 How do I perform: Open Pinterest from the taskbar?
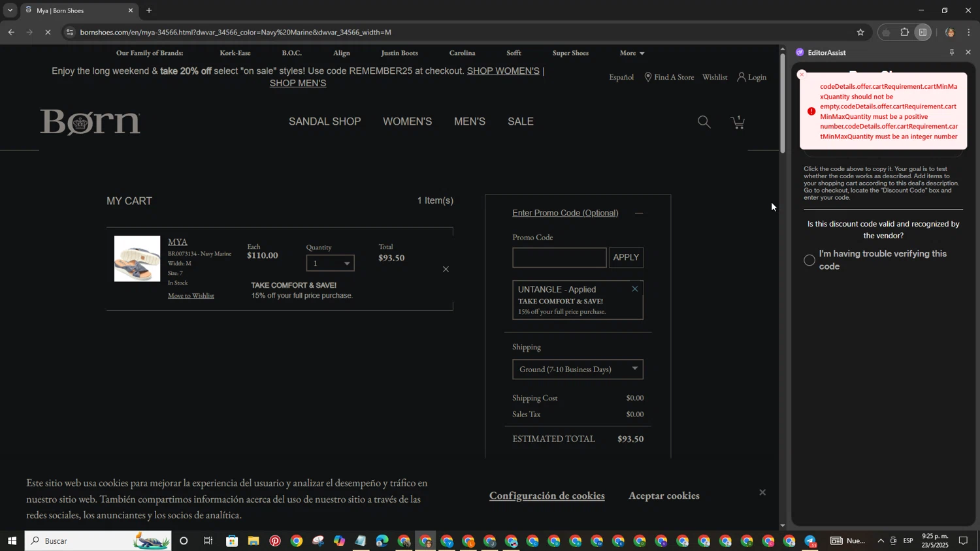[275, 541]
